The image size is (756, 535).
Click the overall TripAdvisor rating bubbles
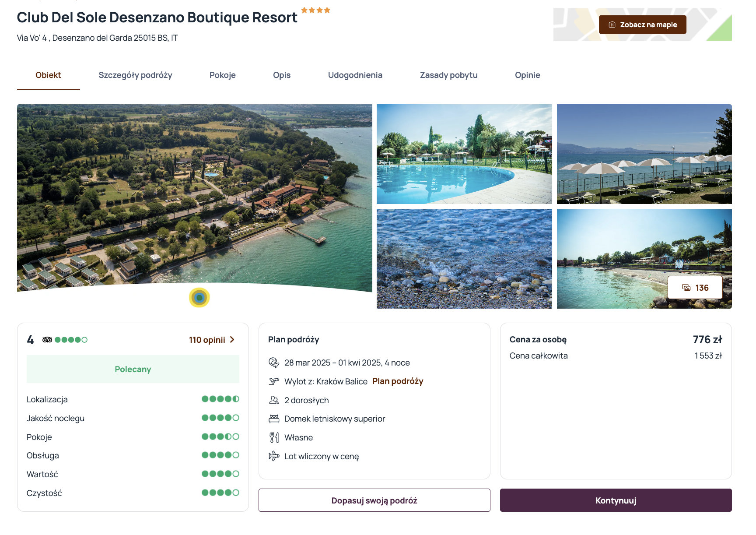(71, 340)
